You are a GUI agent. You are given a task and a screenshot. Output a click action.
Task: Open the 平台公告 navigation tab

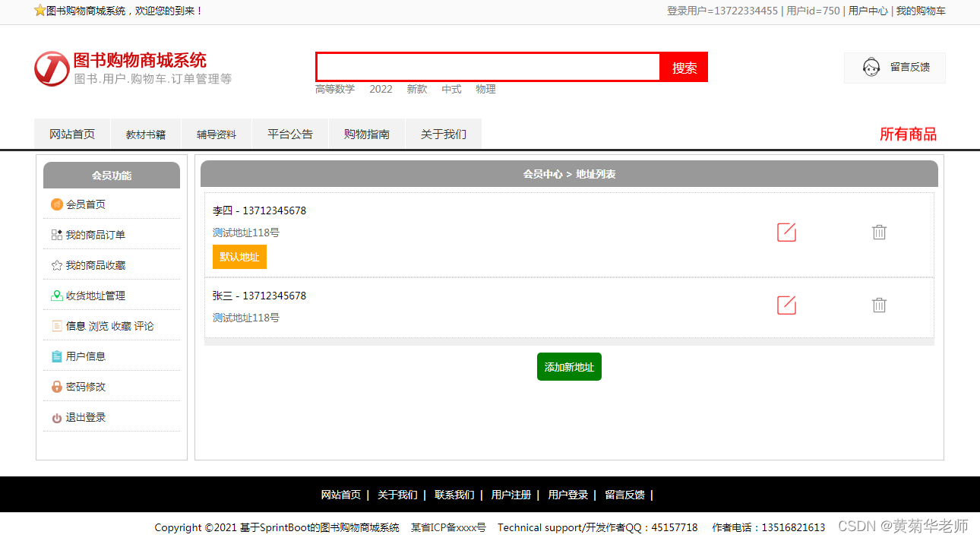[290, 134]
